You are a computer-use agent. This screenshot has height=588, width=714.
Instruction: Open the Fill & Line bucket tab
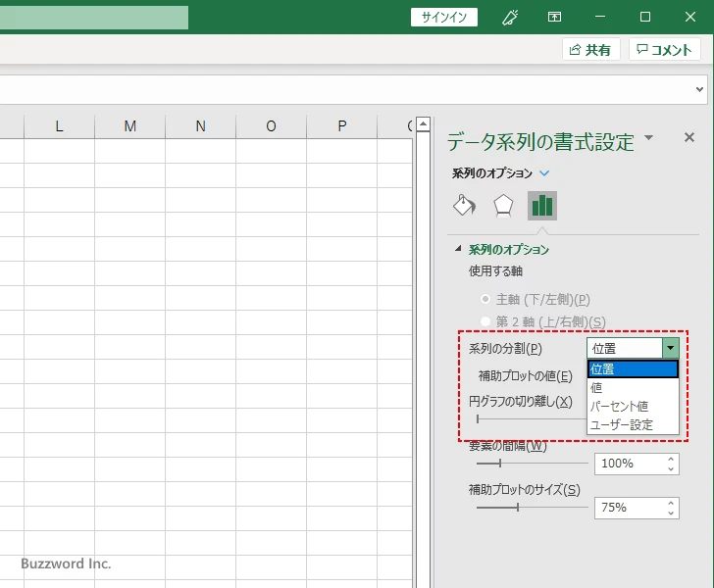[x=464, y=206]
